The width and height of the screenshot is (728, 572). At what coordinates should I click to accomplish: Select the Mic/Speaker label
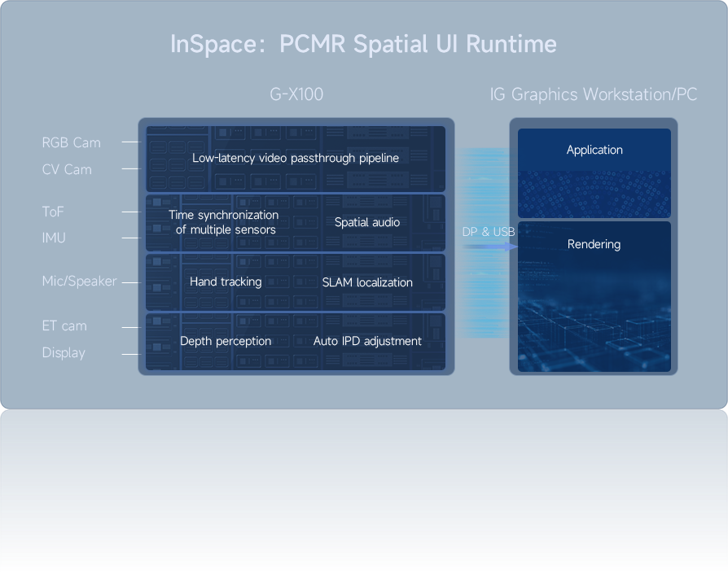click(x=80, y=282)
